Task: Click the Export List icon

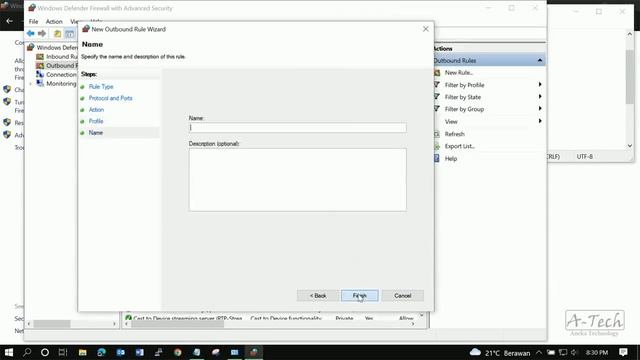Action: [x=437, y=146]
